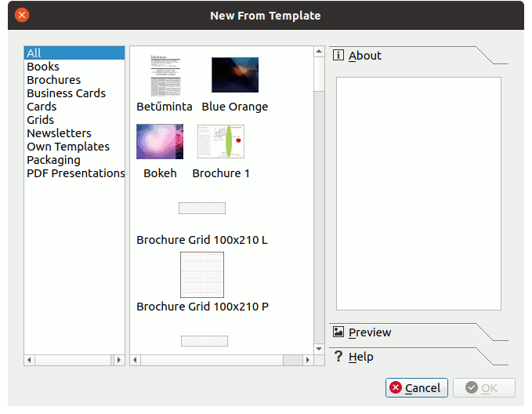
Task: Click the question mark Help icon
Action: (338, 357)
